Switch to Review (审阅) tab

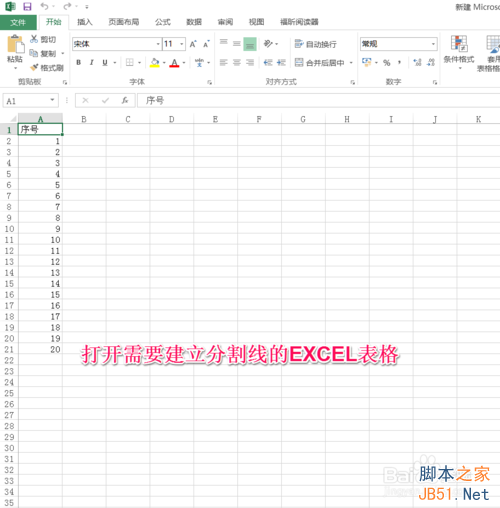coord(225,22)
